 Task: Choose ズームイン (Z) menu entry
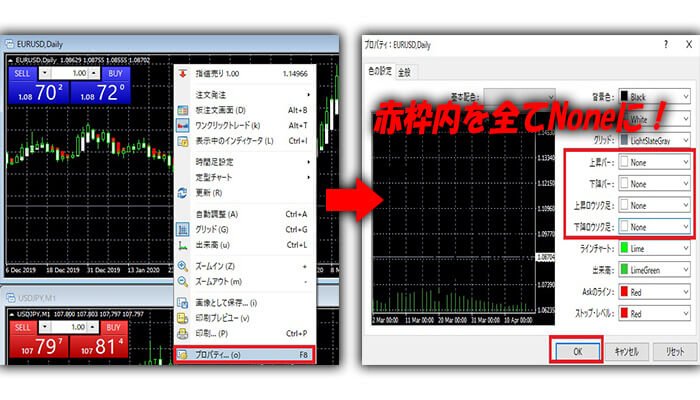245,267
